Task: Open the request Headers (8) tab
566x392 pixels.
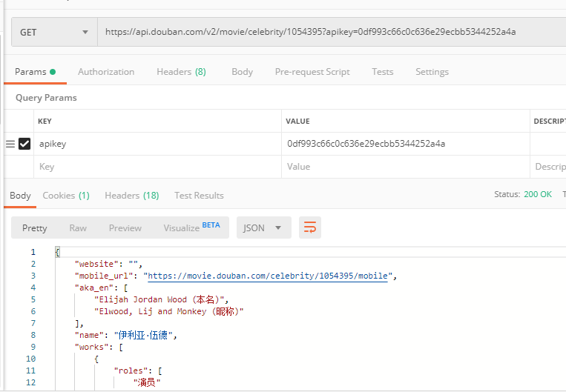Action: point(181,72)
